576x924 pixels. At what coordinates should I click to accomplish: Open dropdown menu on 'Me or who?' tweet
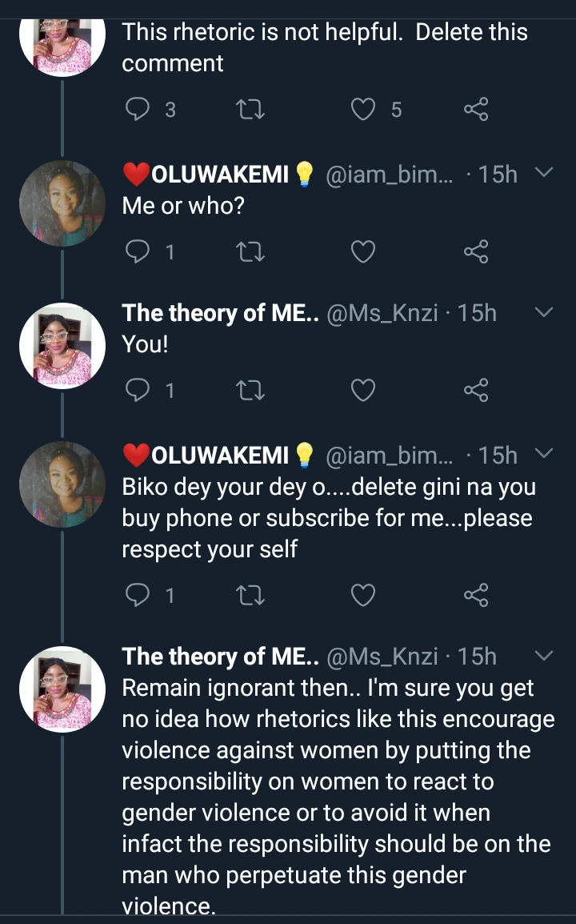543,172
